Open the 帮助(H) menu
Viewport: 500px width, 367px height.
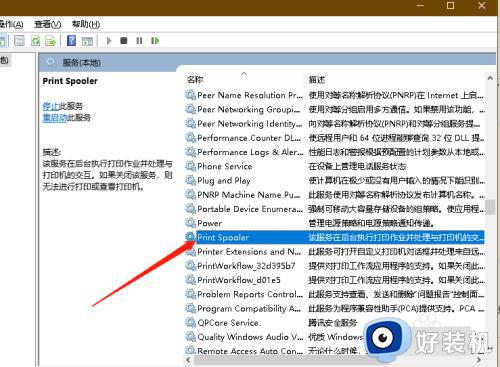coord(86,24)
